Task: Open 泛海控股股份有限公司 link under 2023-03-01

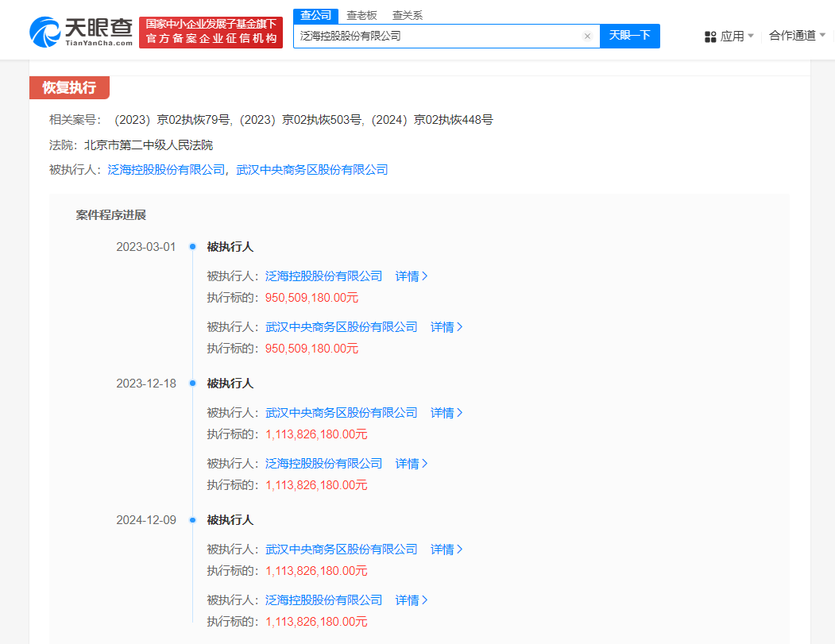Action: tap(324, 276)
